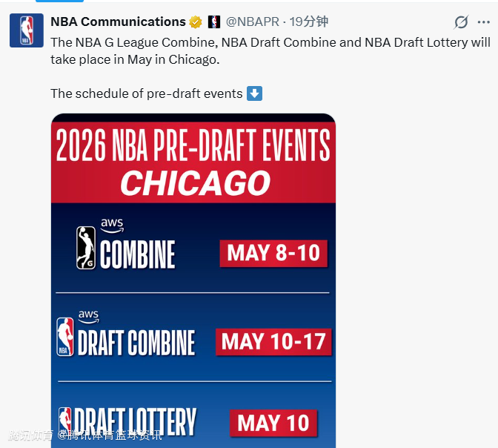The width and height of the screenshot is (498, 448).
Task: Click the 2026 NBA Pre-Draft Events heading
Action: [193, 145]
